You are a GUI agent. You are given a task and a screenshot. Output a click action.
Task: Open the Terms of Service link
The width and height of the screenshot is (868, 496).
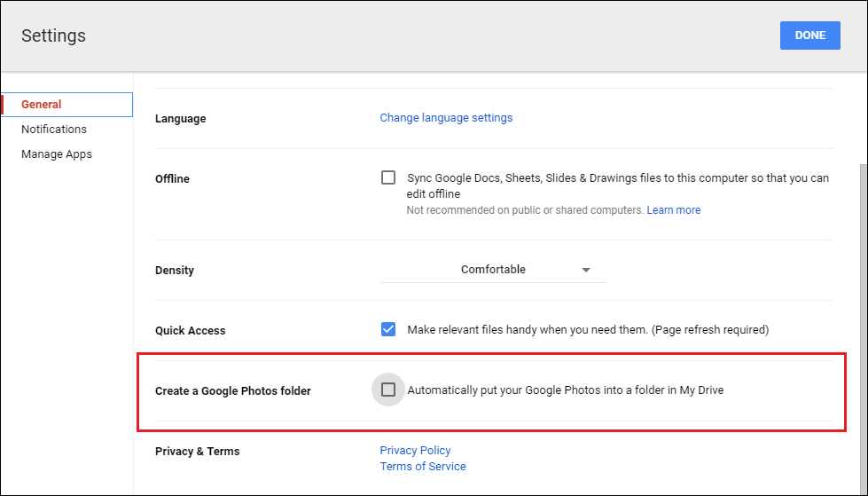(423, 467)
